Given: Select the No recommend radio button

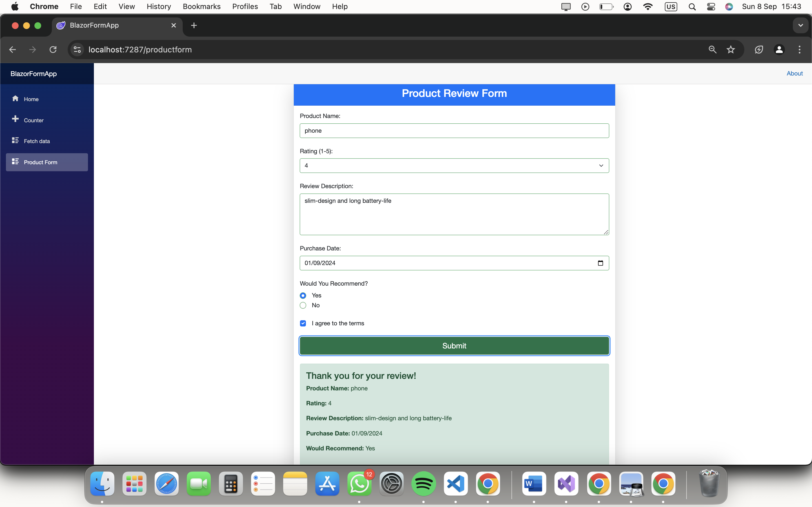Looking at the screenshot, I should point(303,306).
